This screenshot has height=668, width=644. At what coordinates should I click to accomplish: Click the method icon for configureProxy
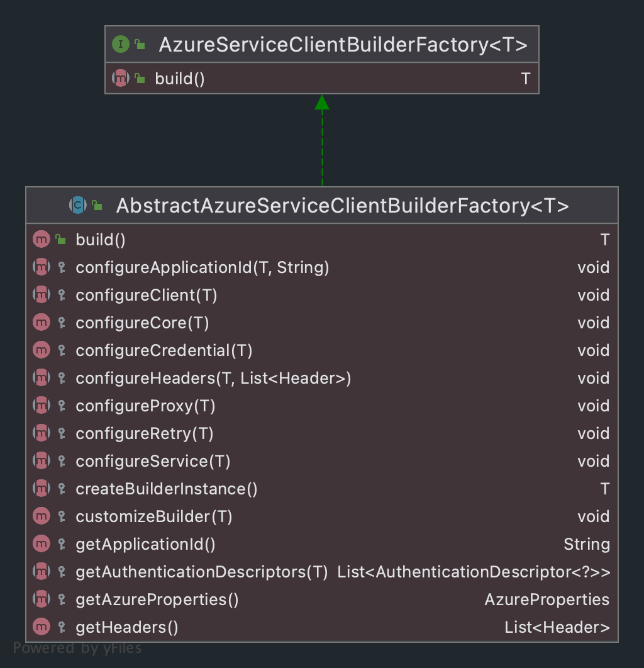click(x=42, y=406)
